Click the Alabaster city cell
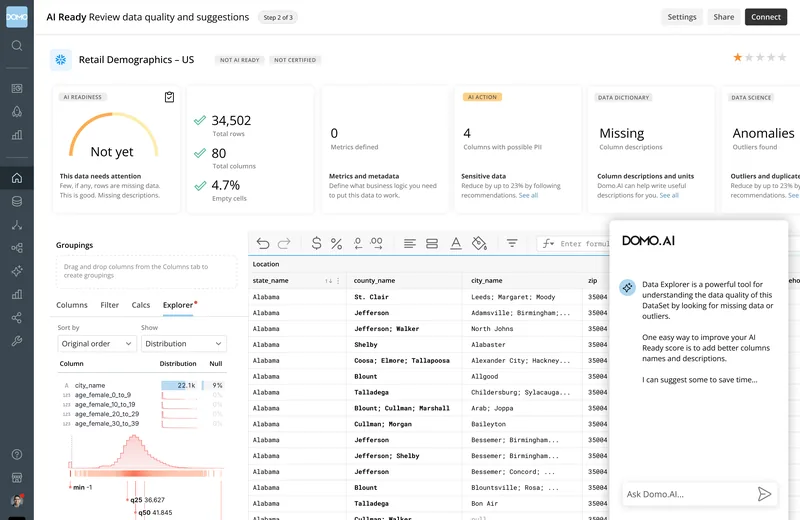Screen dimensions: 800x520 click(x=488, y=344)
